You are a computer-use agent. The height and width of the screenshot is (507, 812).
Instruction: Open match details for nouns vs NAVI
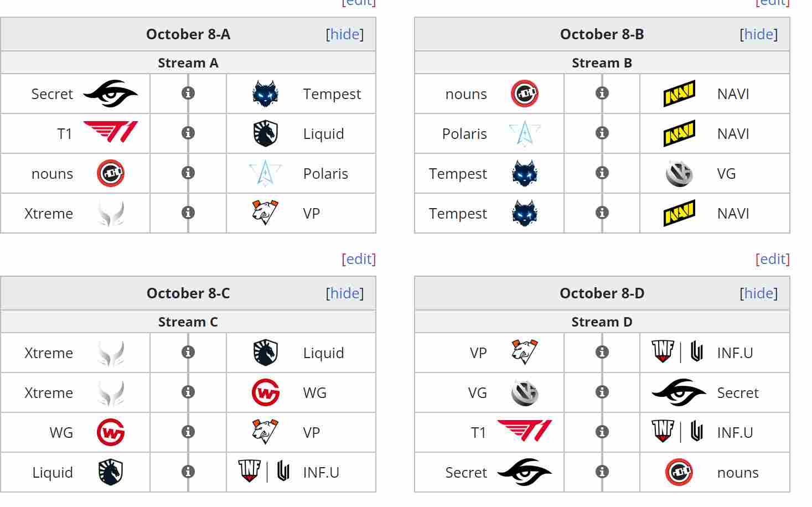tap(602, 94)
